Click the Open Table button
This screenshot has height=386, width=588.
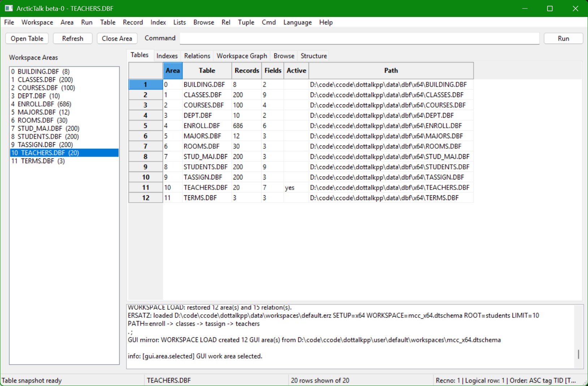27,39
